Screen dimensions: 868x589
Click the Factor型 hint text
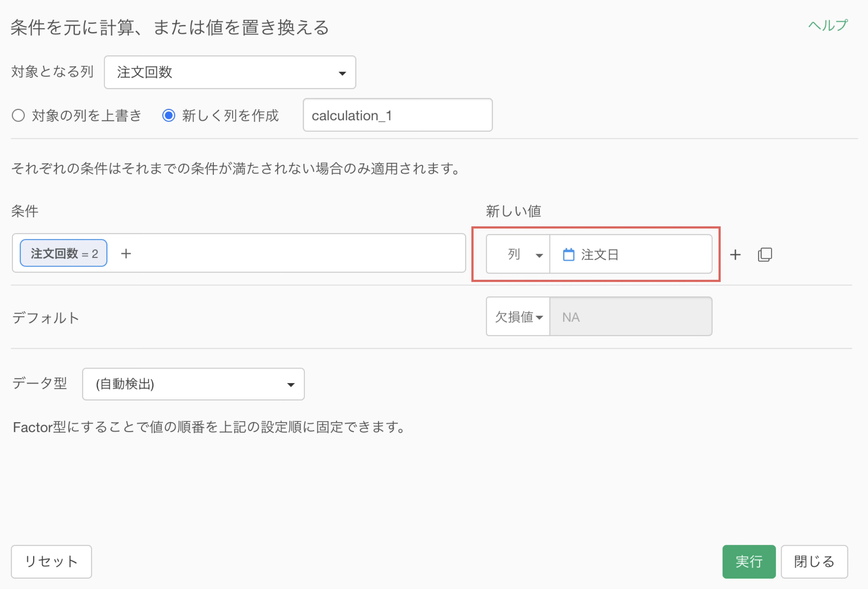click(209, 427)
